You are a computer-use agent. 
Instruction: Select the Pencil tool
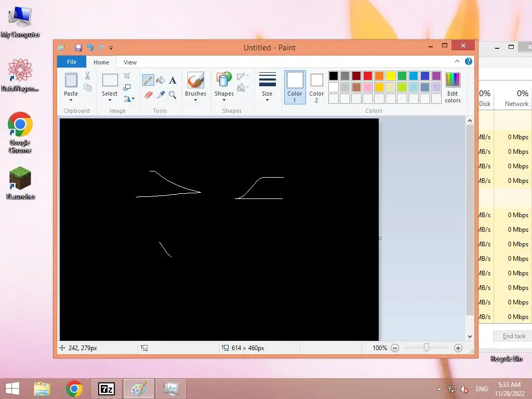point(148,80)
